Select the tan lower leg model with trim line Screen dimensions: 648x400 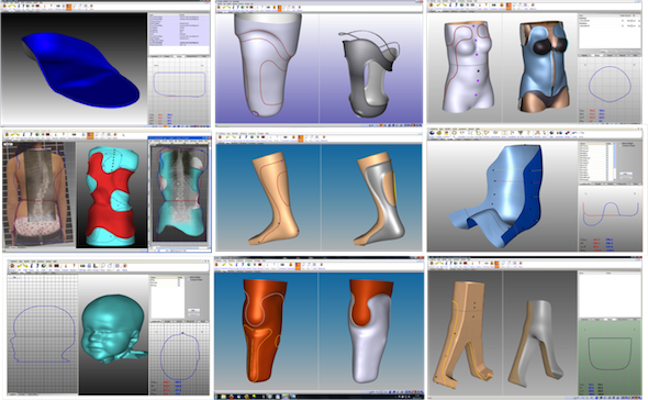pos(273,198)
